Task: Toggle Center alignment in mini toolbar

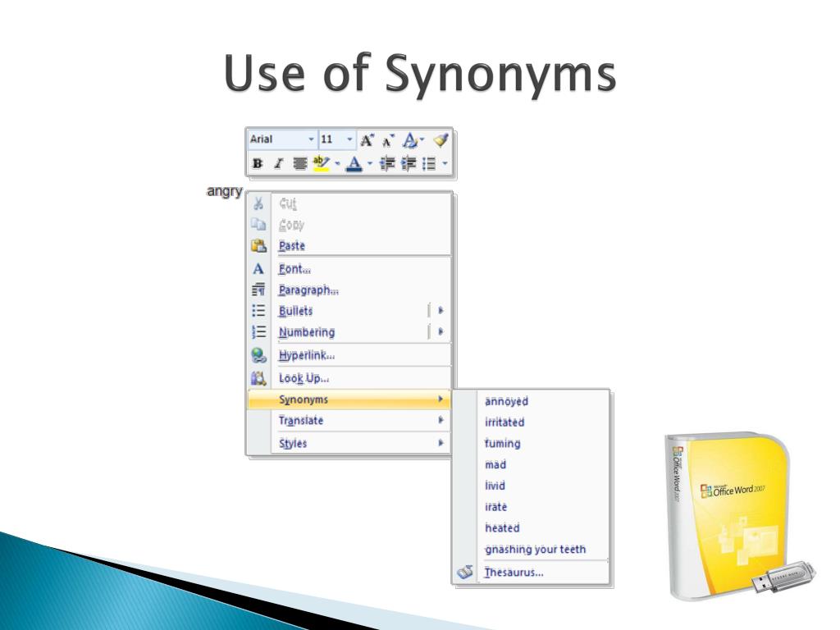Action: [300, 163]
